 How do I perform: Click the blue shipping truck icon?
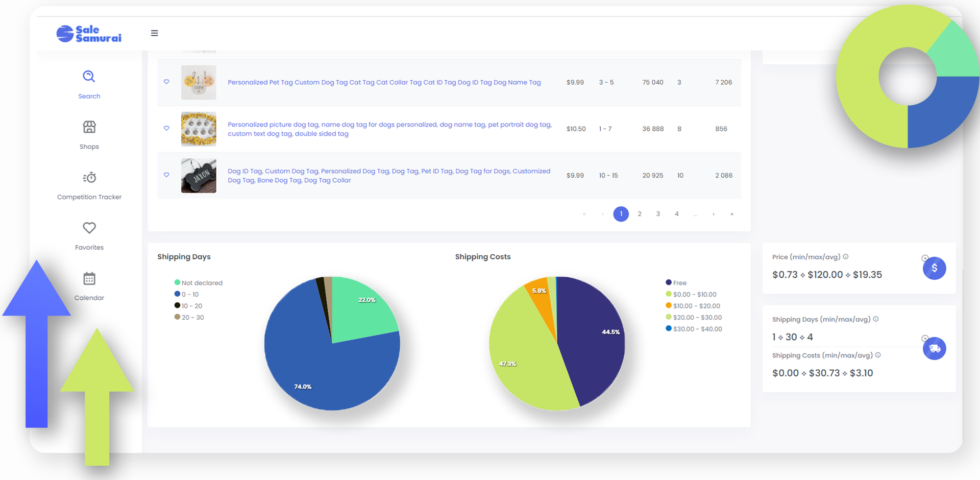(x=934, y=348)
